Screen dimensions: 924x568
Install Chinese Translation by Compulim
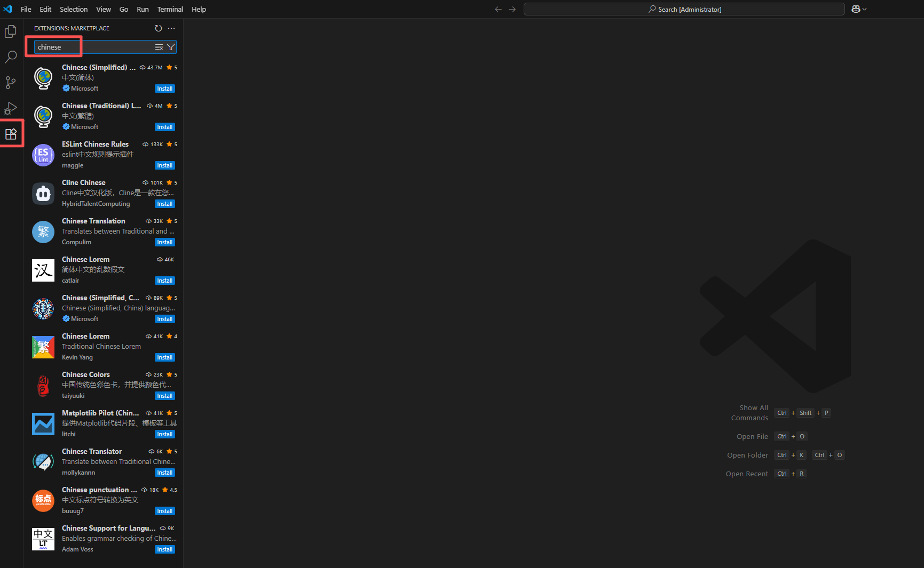(x=165, y=242)
